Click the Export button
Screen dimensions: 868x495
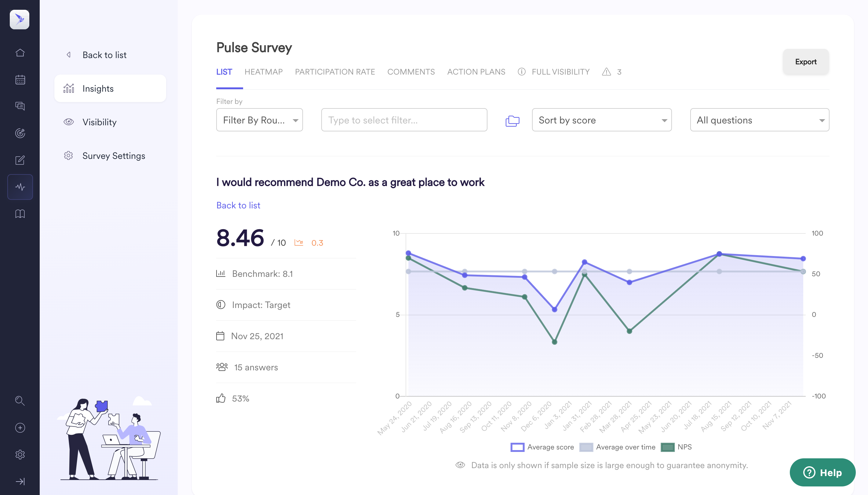coord(805,62)
